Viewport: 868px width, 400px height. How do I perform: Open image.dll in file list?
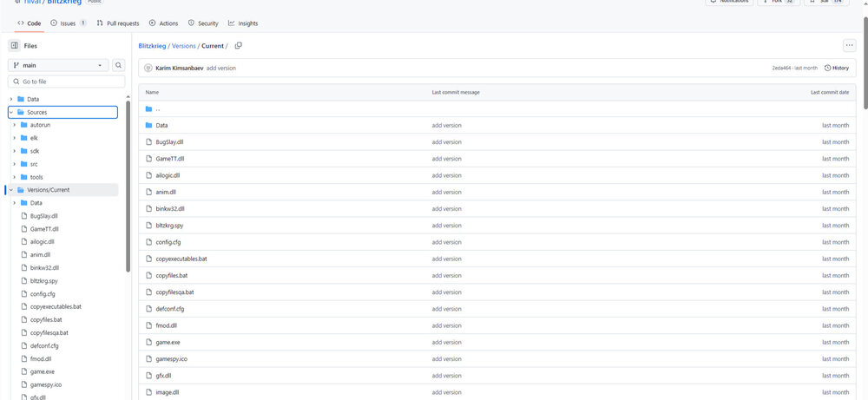point(168,392)
